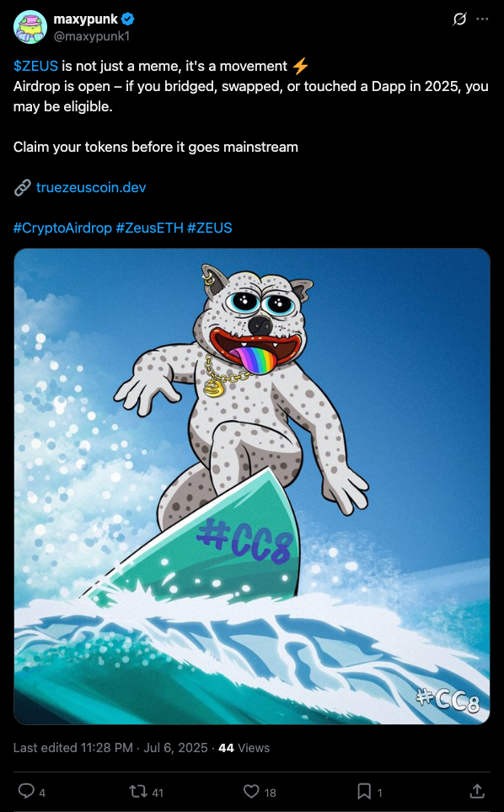The image size is (504, 812).
Task: Click the 44 Views count
Action: (x=244, y=748)
